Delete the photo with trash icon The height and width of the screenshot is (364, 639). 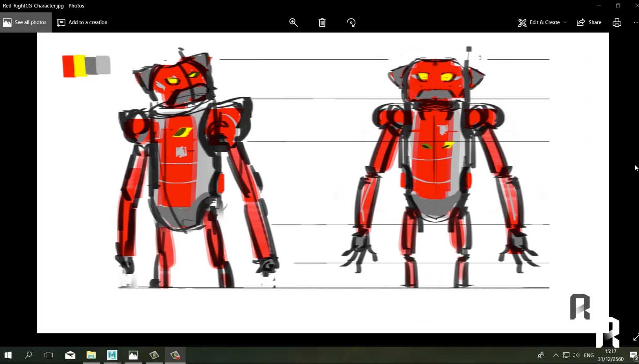[322, 22]
